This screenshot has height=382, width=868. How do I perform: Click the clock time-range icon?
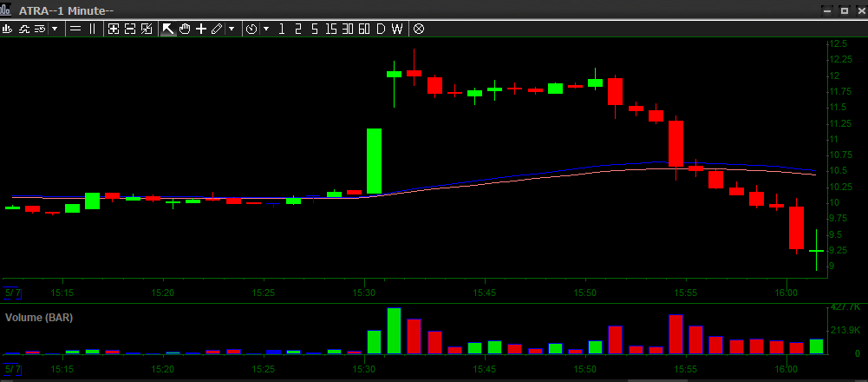click(x=251, y=29)
